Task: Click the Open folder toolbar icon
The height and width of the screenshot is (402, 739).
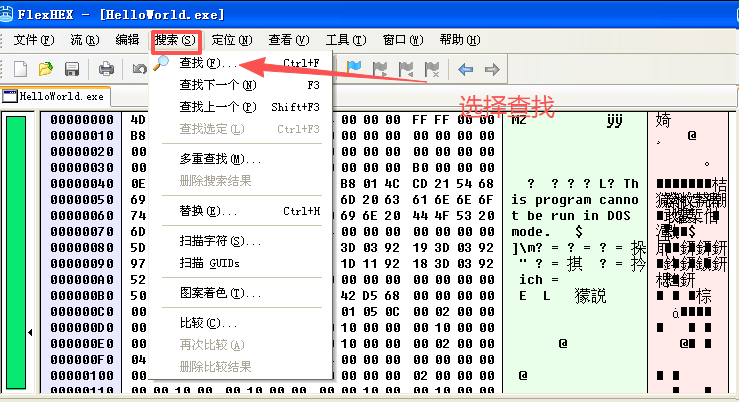Action: pos(46,69)
